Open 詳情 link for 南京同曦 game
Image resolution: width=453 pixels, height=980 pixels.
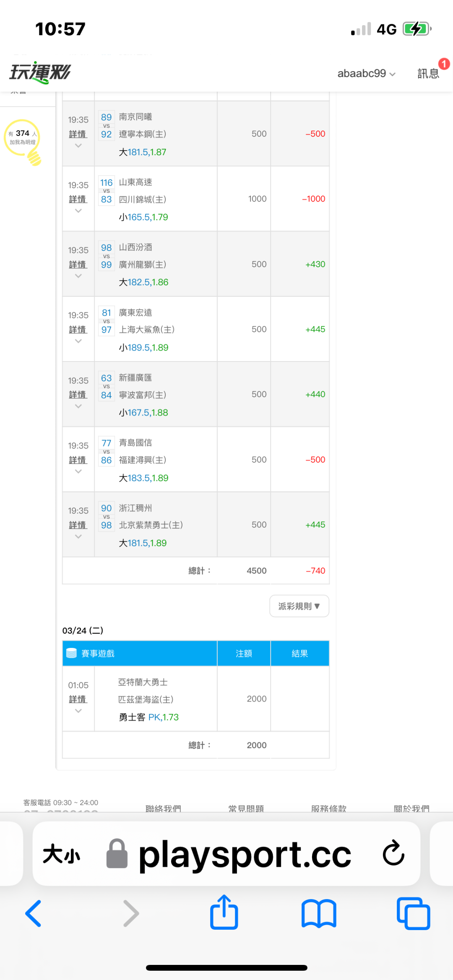pyautogui.click(x=78, y=134)
